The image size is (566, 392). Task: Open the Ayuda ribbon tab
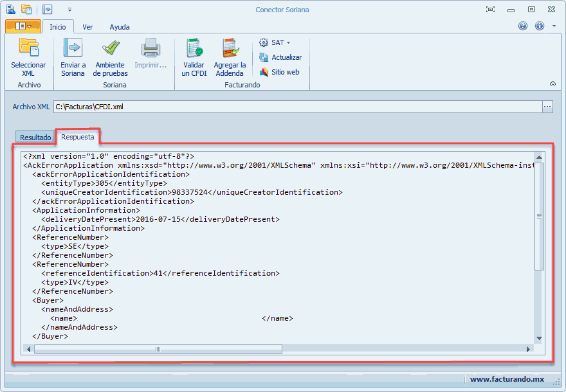pyautogui.click(x=120, y=27)
